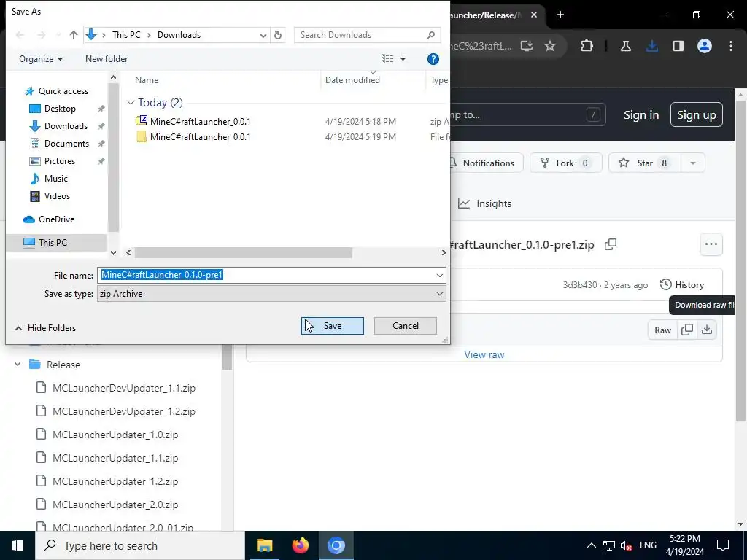
Task: Open the view options dropdown arrow
Action: pos(403,59)
